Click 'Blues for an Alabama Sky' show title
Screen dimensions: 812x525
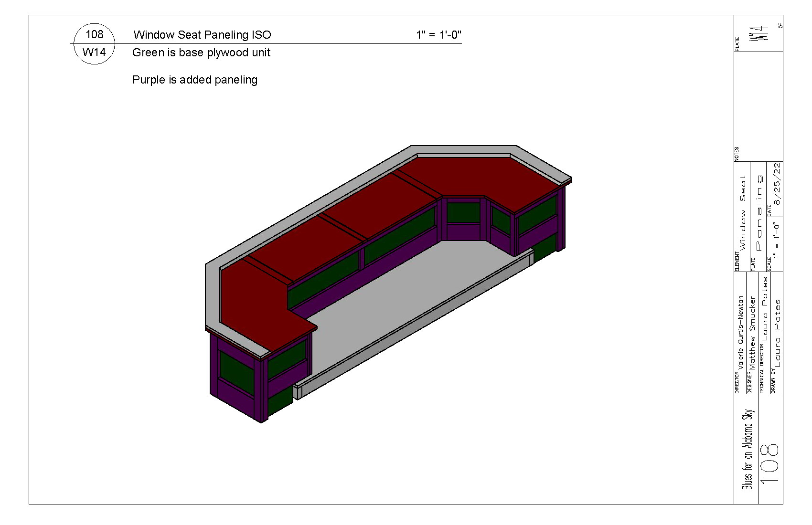pyautogui.click(x=747, y=449)
